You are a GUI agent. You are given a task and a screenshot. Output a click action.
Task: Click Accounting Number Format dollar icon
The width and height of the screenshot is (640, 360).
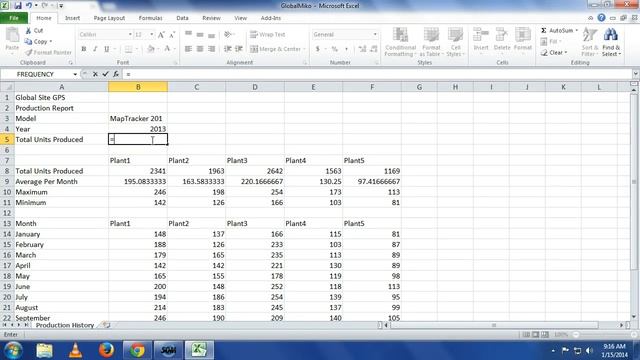(x=318, y=49)
